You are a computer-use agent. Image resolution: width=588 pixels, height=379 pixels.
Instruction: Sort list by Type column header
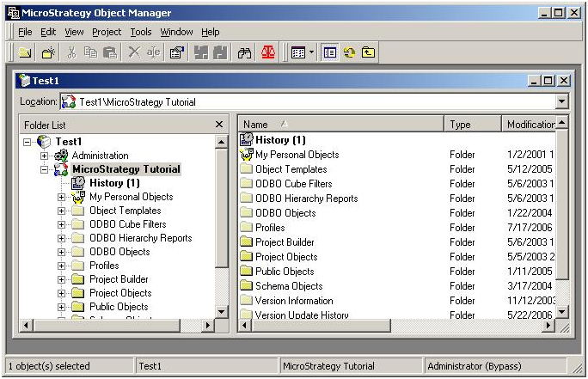tap(473, 124)
